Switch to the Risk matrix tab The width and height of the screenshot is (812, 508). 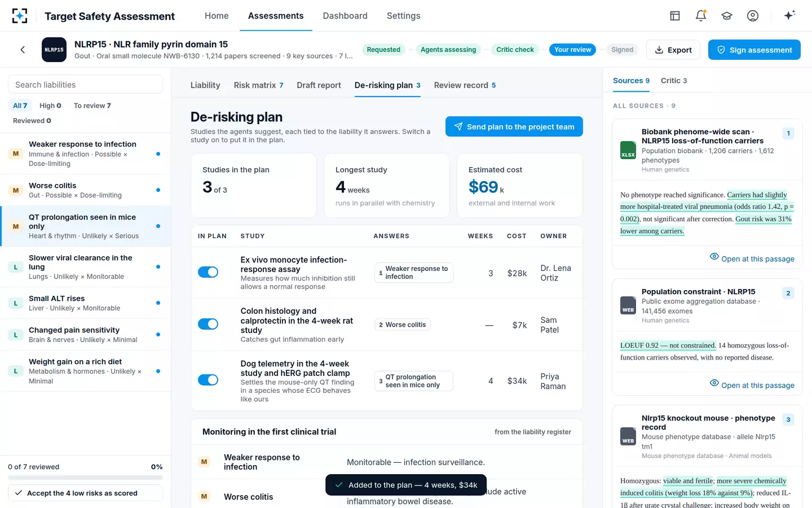259,85
